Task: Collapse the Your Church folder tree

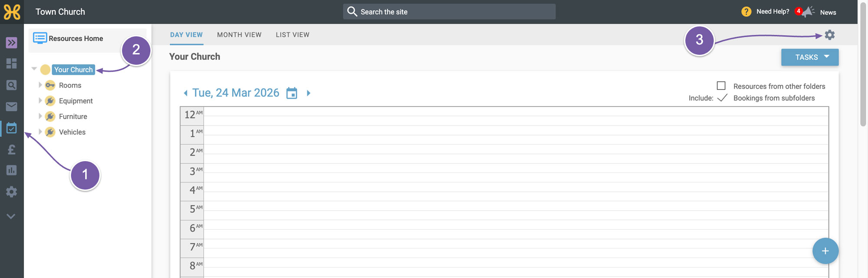Action: pyautogui.click(x=34, y=69)
